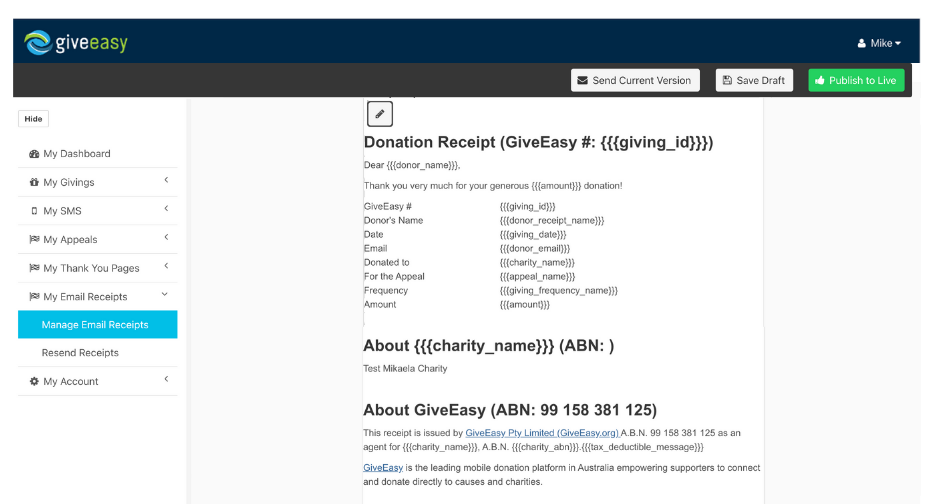Click the Frequency label
This screenshot has width=938, height=504.
(386, 291)
